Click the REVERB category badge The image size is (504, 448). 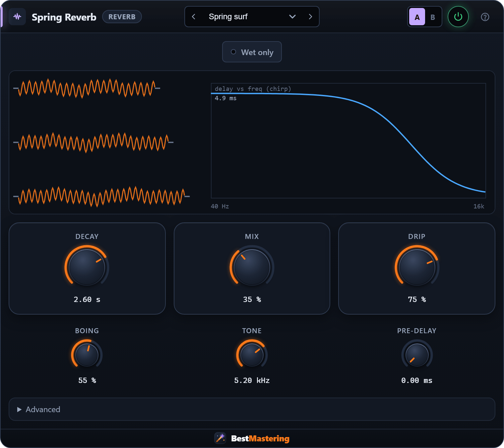click(x=122, y=17)
